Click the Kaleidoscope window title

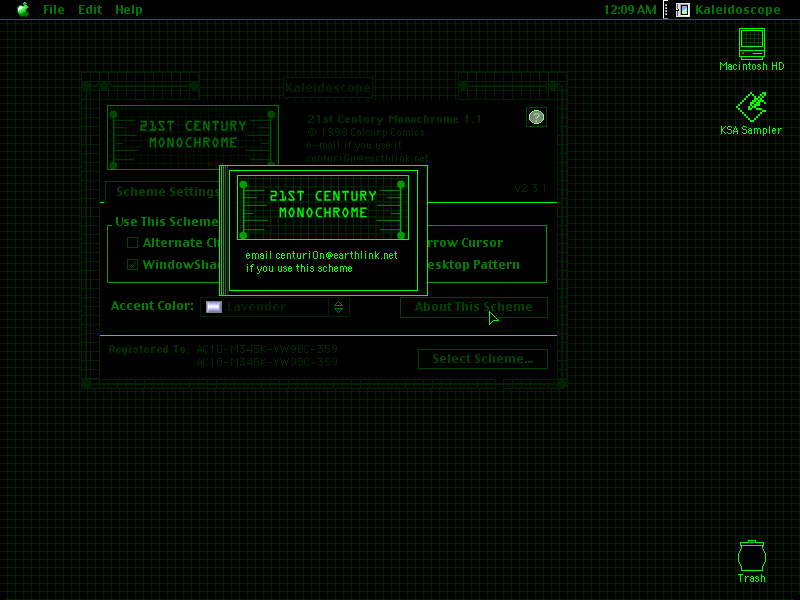328,88
